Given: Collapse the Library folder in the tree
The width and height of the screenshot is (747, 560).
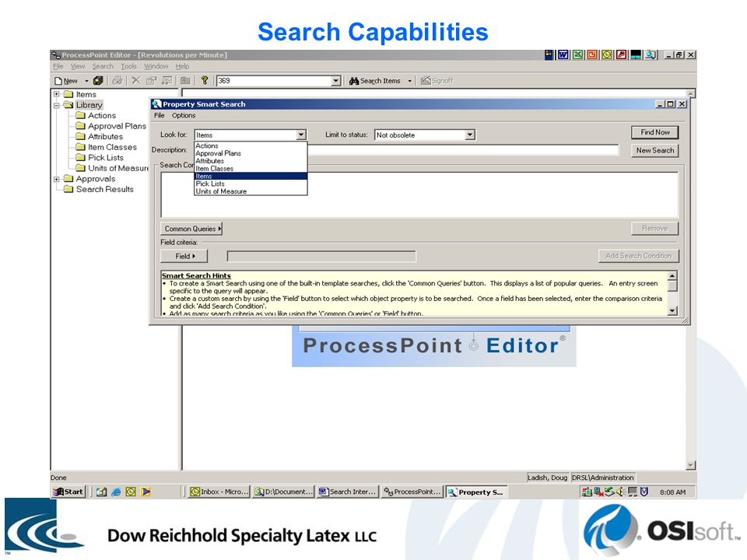Looking at the screenshot, I should (x=56, y=105).
